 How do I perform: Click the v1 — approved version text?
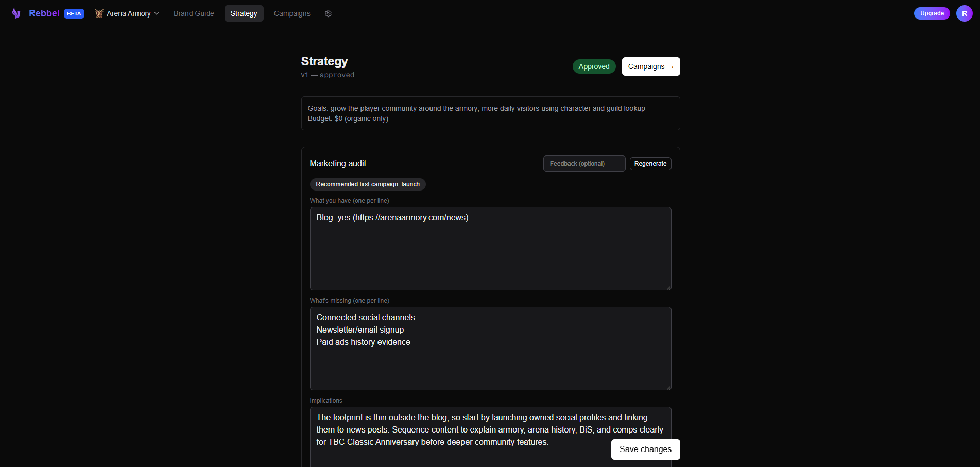tap(328, 75)
